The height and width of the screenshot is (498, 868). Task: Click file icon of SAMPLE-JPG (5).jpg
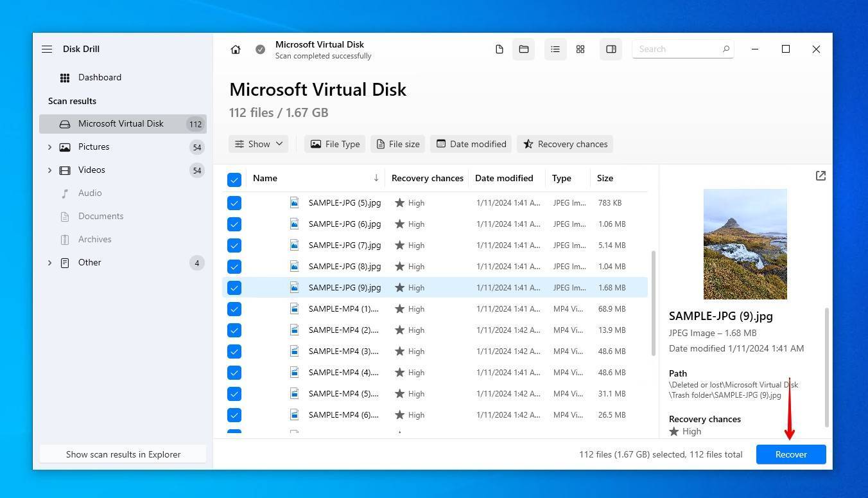coord(294,202)
